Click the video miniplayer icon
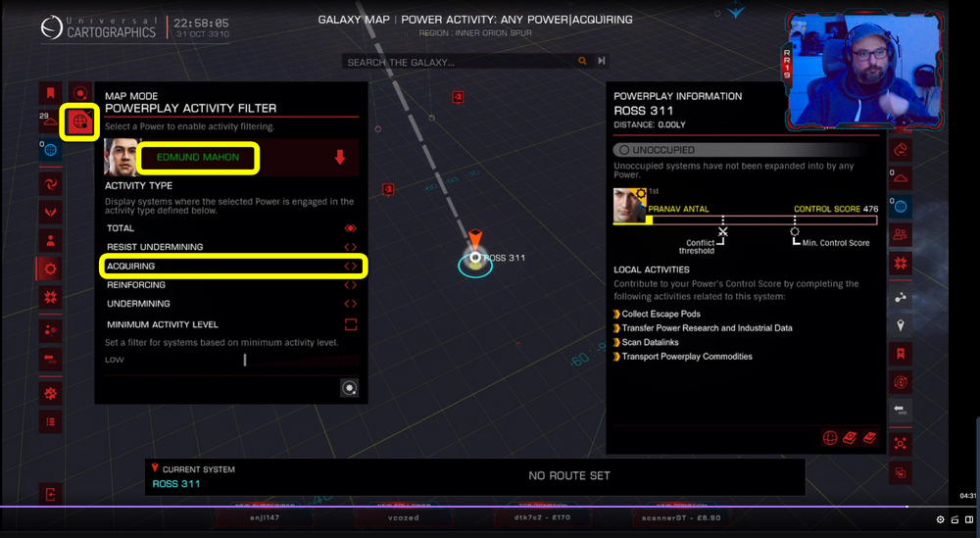 coord(955,520)
